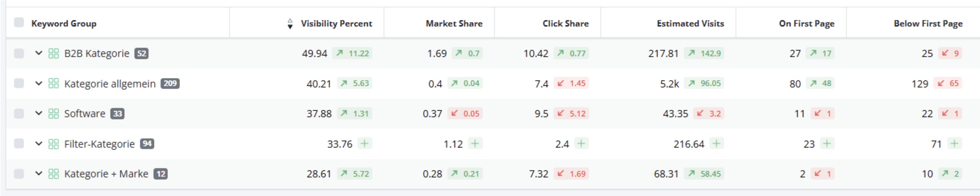Click the Kategorie allgemein group grid icon
This screenshot has width=980, height=196.
53,83
